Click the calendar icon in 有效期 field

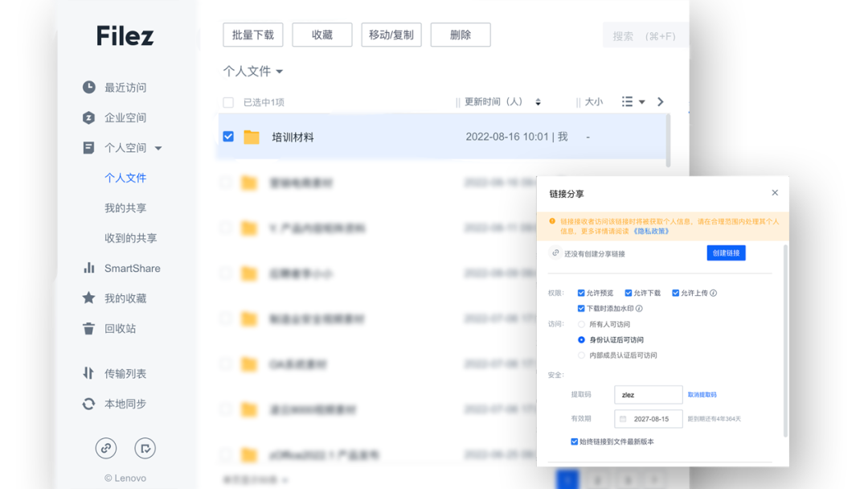(x=624, y=419)
